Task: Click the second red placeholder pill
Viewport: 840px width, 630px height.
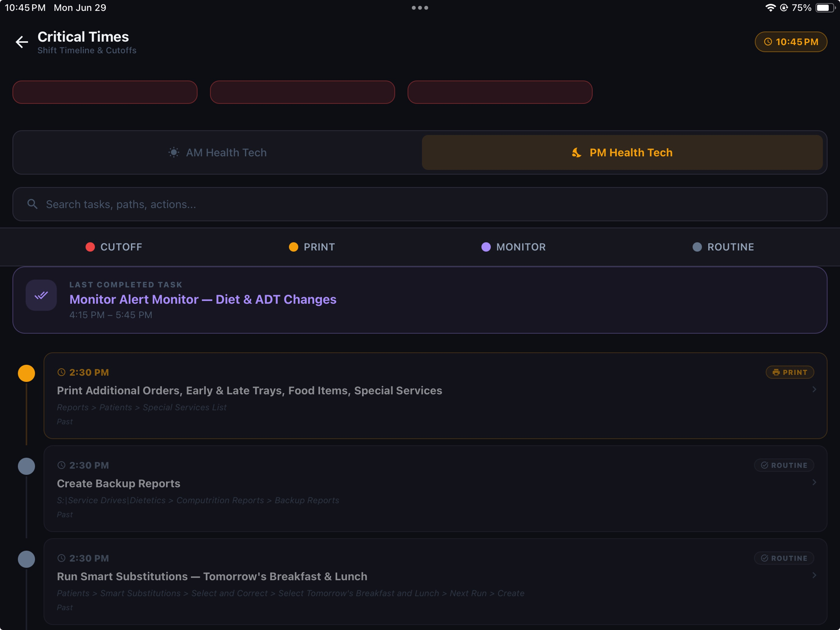Action: [x=302, y=92]
